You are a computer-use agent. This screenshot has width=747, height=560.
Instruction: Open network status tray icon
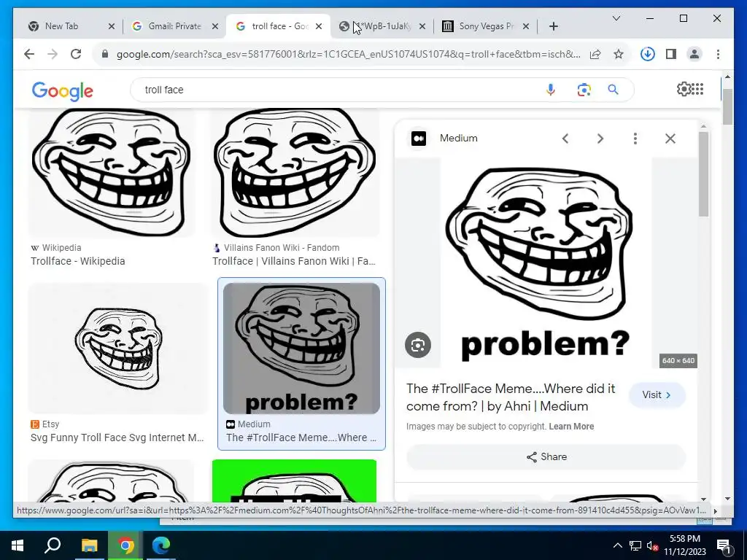[x=635, y=545]
